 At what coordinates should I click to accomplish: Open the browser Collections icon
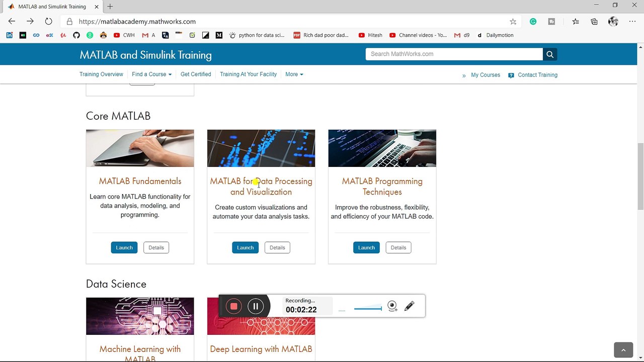tap(594, 22)
